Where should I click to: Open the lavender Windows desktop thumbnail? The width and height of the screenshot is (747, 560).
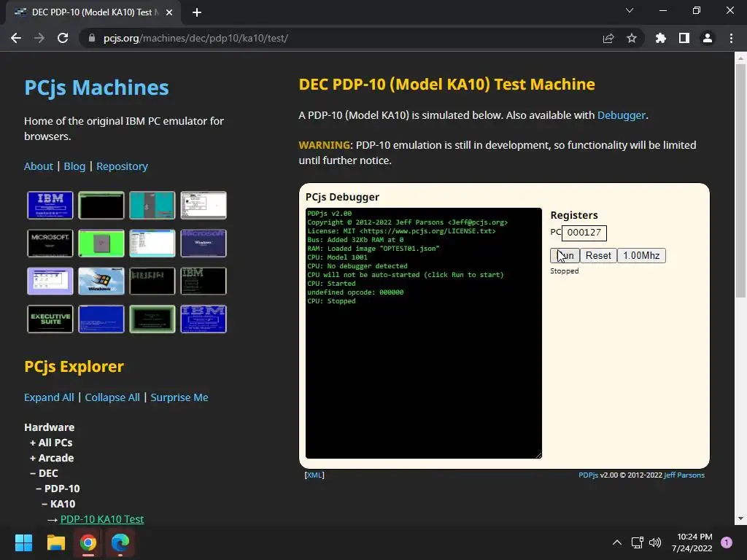click(x=50, y=281)
